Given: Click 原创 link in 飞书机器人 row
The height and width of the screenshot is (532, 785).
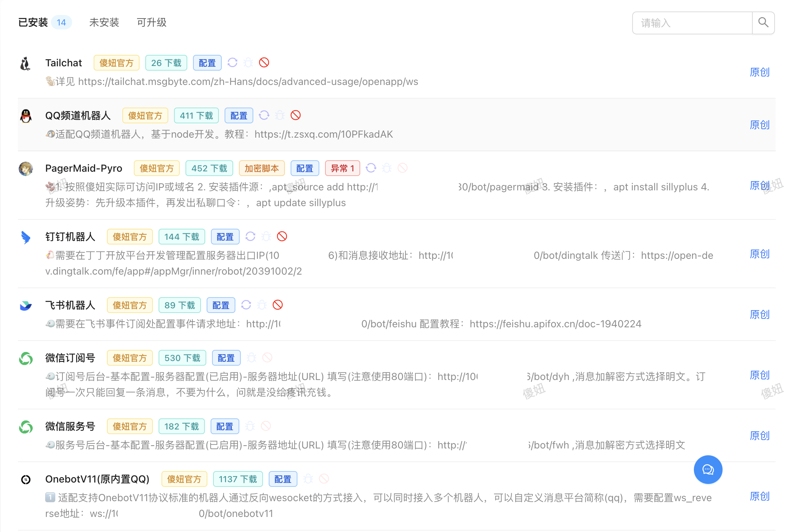Looking at the screenshot, I should [760, 314].
